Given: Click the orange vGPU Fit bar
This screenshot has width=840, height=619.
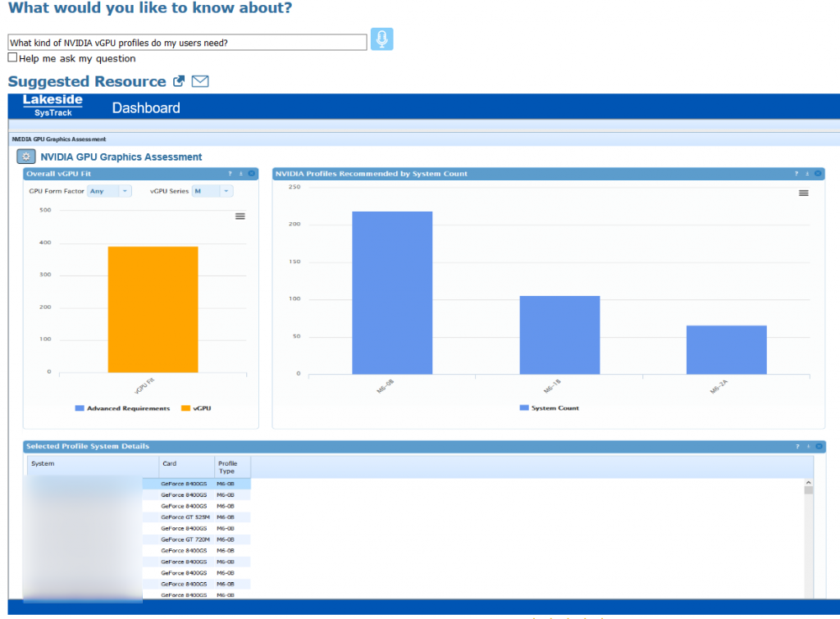Looking at the screenshot, I should point(153,310).
